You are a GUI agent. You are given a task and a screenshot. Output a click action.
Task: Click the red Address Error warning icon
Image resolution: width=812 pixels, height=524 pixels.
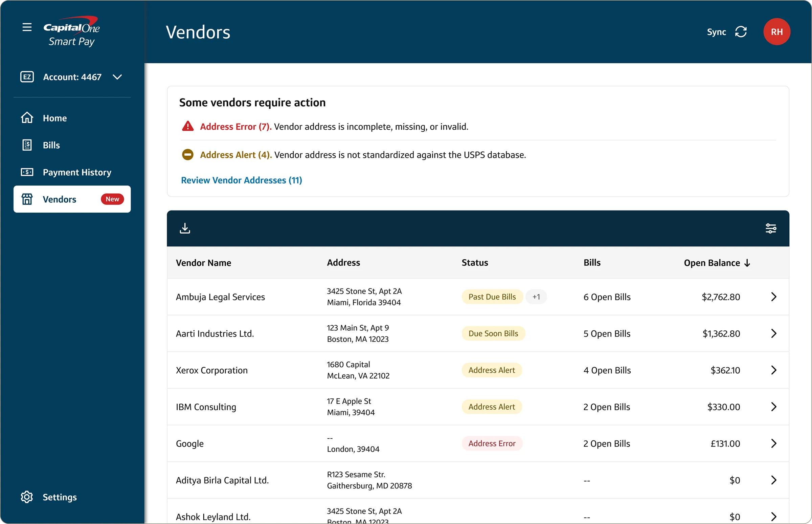[x=188, y=126]
